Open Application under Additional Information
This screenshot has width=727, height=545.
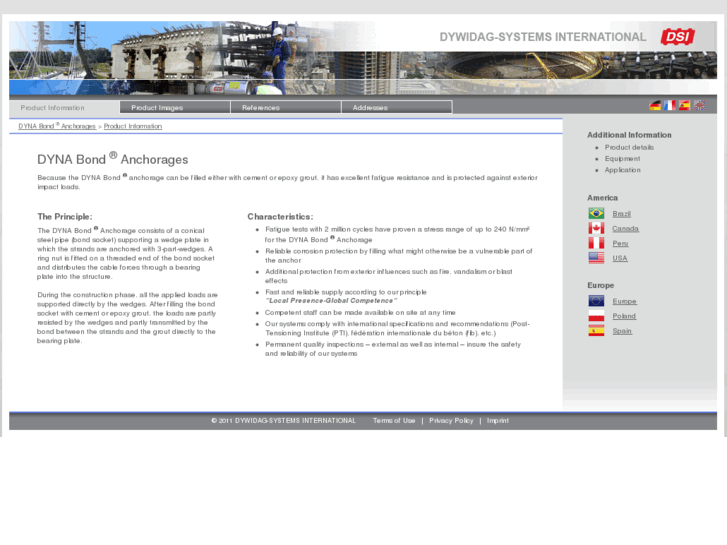point(623,170)
